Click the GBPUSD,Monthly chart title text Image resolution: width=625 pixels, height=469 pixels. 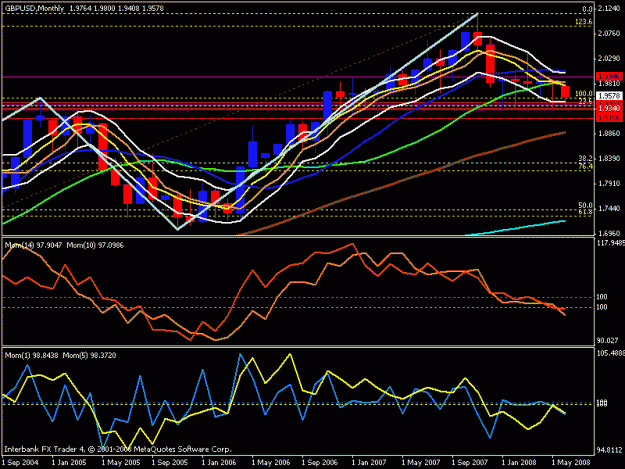click(34, 8)
